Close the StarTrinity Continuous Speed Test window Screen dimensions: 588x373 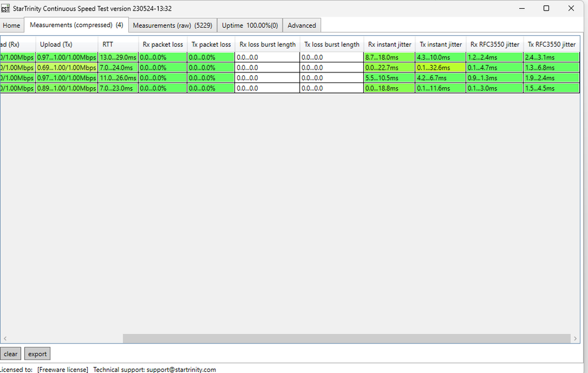pyautogui.click(x=571, y=8)
